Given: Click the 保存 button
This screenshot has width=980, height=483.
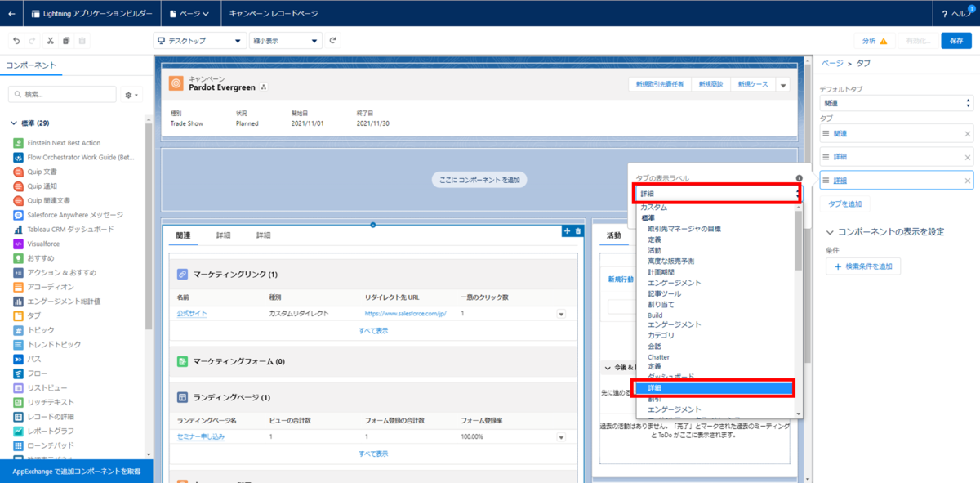Looking at the screenshot, I should 956,41.
